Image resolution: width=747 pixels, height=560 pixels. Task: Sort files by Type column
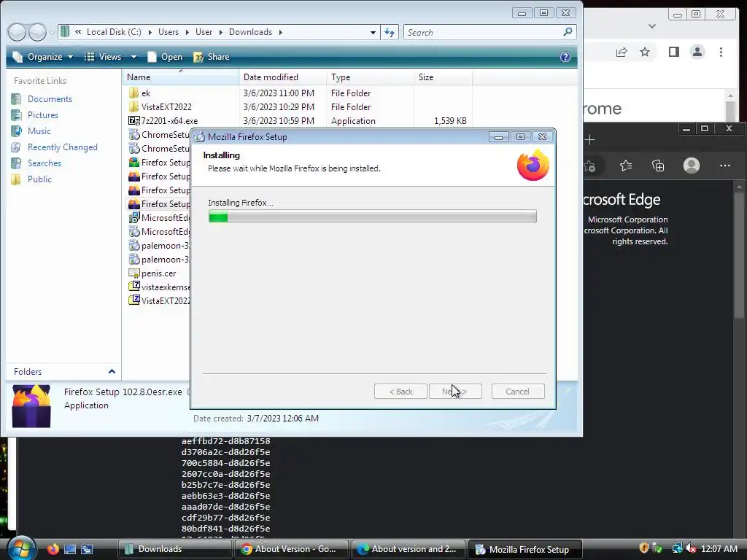[371, 77]
